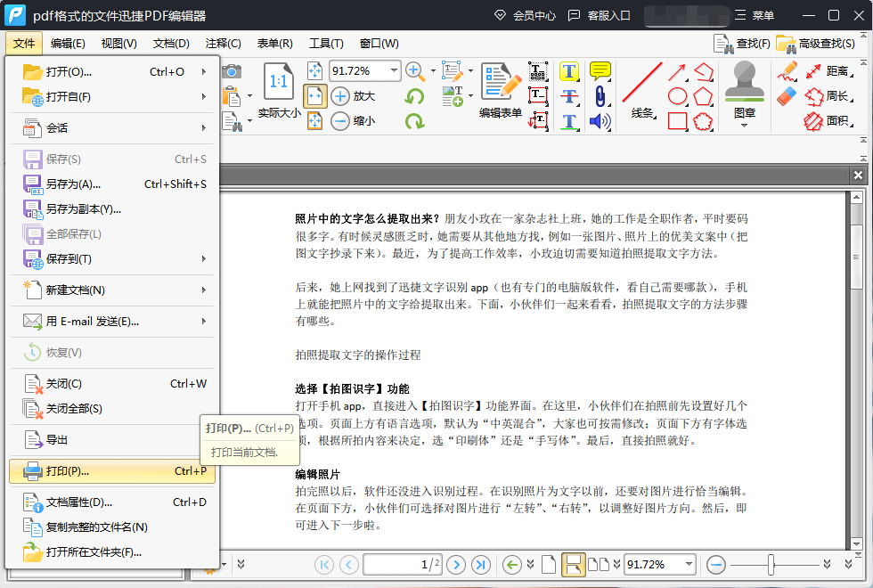
Task: Open the top toolbar zoom percentage dropdown
Action: pyautogui.click(x=393, y=71)
